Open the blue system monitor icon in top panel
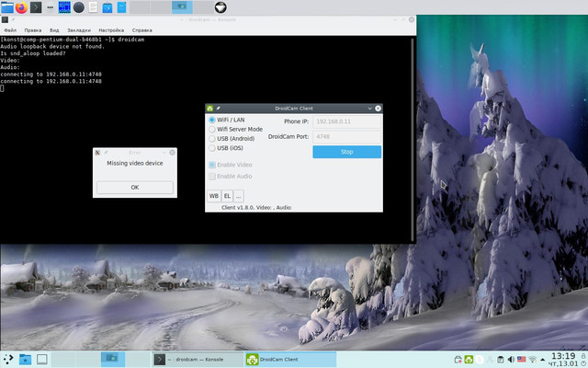Image resolution: width=588 pixels, height=368 pixels. [64, 7]
